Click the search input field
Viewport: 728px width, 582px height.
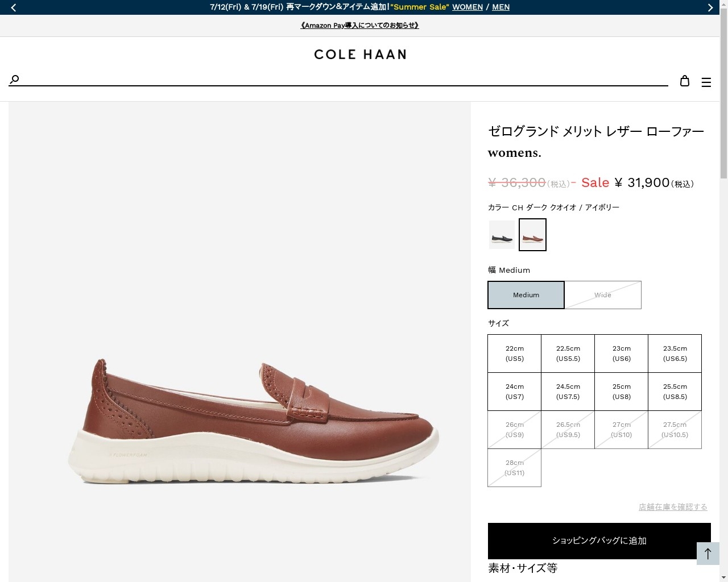[341, 79]
